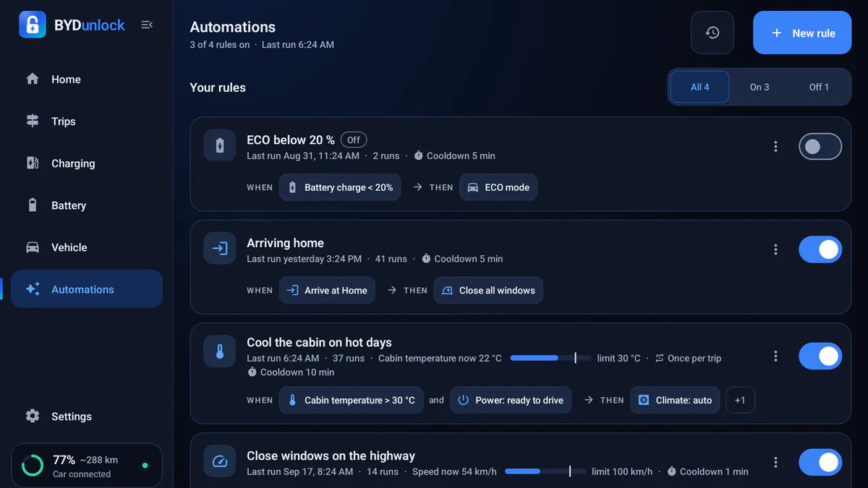Filter rules by On 3
Screen dimensions: 868x488
[759, 87]
